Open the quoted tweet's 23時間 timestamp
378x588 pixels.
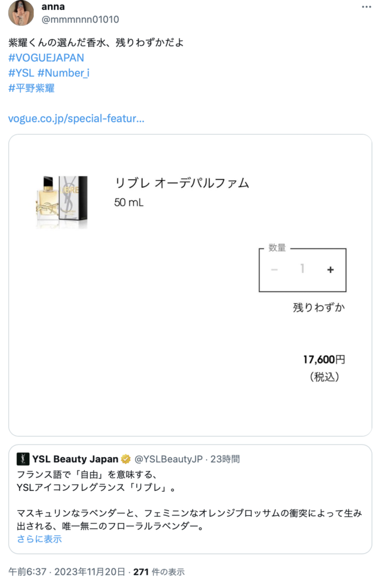pos(225,459)
